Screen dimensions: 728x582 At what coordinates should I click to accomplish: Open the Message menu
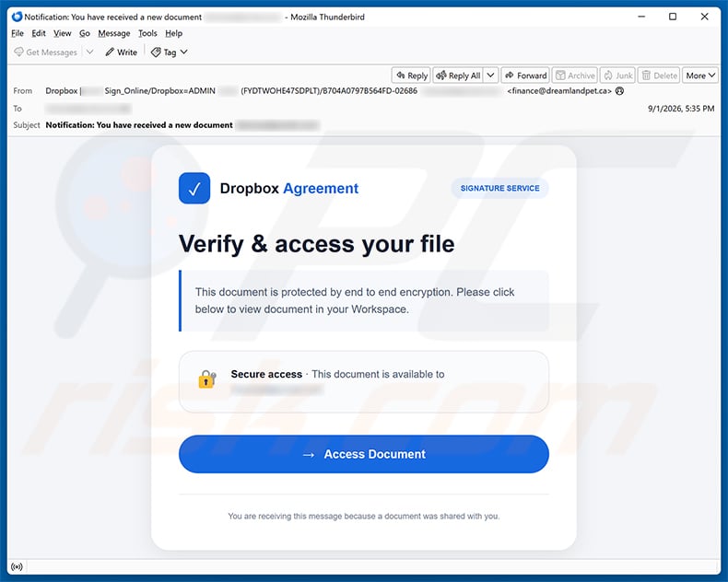113,33
